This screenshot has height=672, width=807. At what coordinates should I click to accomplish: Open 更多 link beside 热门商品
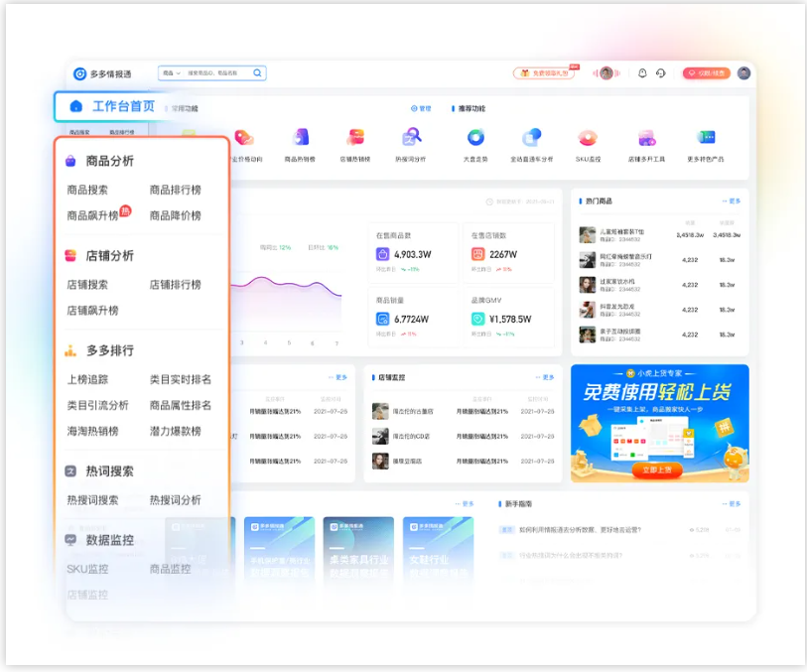tap(737, 202)
